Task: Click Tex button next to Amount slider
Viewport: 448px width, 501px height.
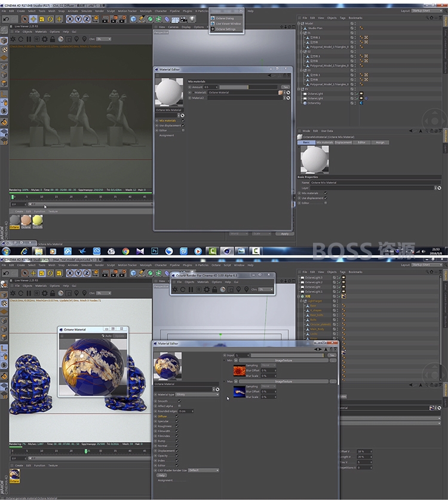Action: tap(286, 87)
